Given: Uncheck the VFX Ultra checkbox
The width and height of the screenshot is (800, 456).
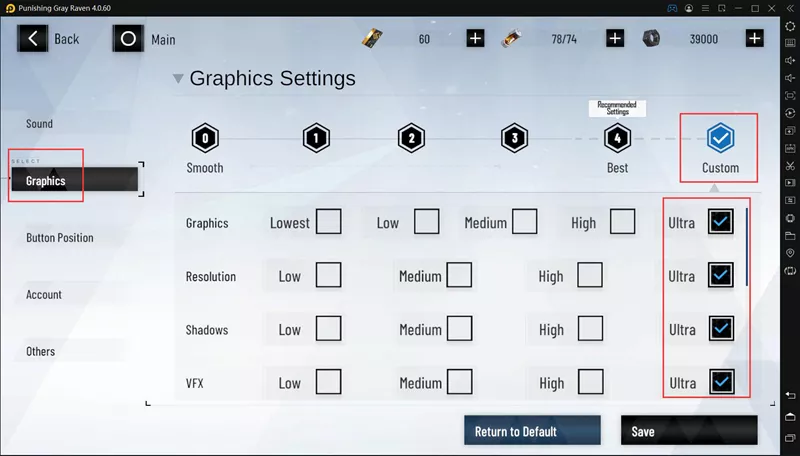Looking at the screenshot, I should click(721, 382).
